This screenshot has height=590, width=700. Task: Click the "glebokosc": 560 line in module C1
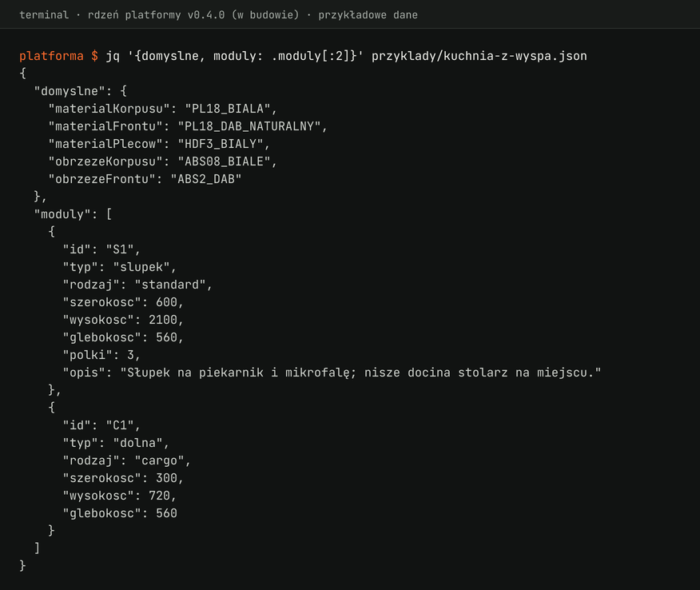[x=120, y=513]
